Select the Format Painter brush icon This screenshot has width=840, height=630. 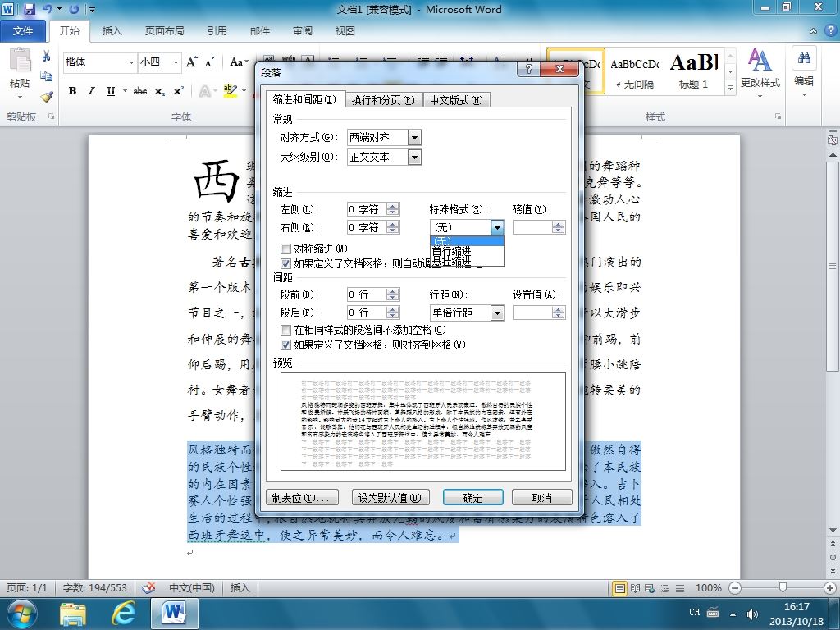click(x=47, y=97)
